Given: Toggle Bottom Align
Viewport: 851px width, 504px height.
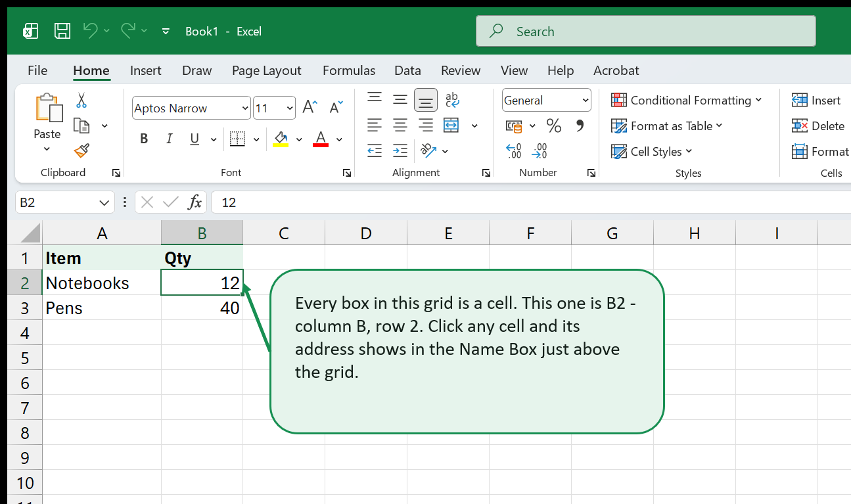Looking at the screenshot, I should tap(426, 100).
